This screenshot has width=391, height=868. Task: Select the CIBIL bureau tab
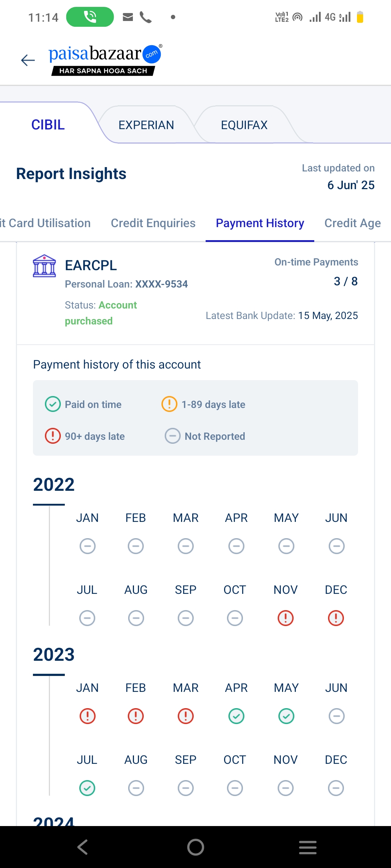pos(48,125)
